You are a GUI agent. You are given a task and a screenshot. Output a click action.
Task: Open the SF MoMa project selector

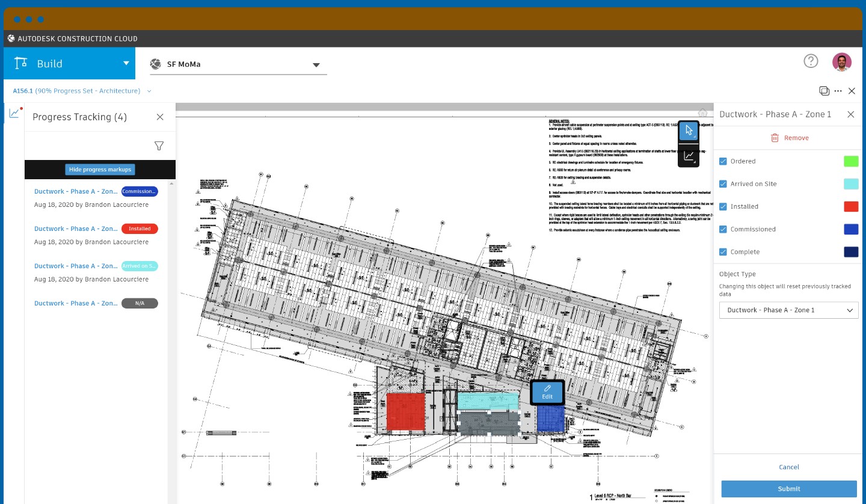[x=238, y=64]
